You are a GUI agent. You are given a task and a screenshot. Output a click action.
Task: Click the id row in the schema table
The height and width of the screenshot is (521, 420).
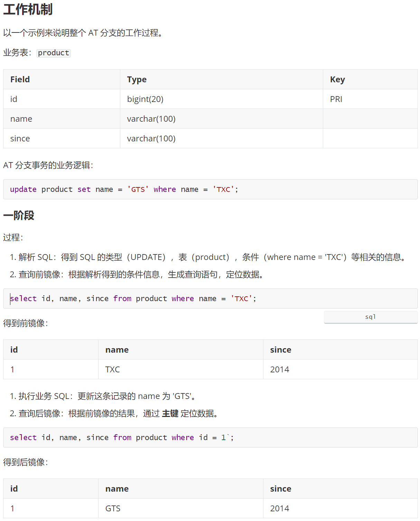coord(13,99)
